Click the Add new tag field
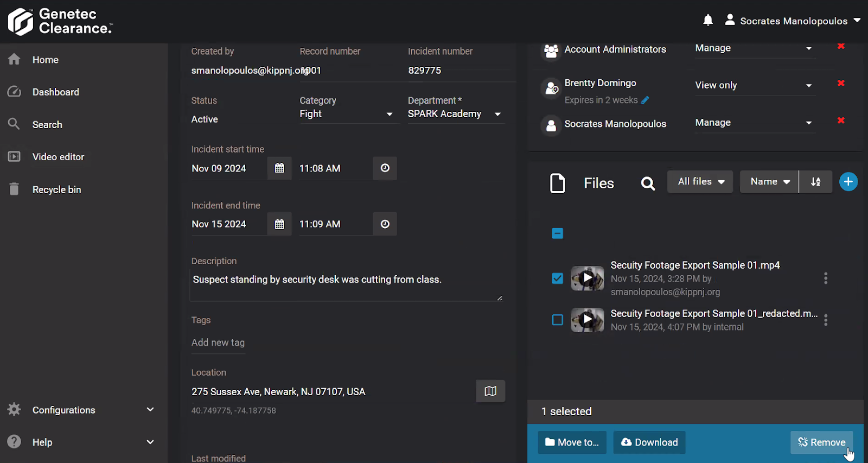 [218, 343]
